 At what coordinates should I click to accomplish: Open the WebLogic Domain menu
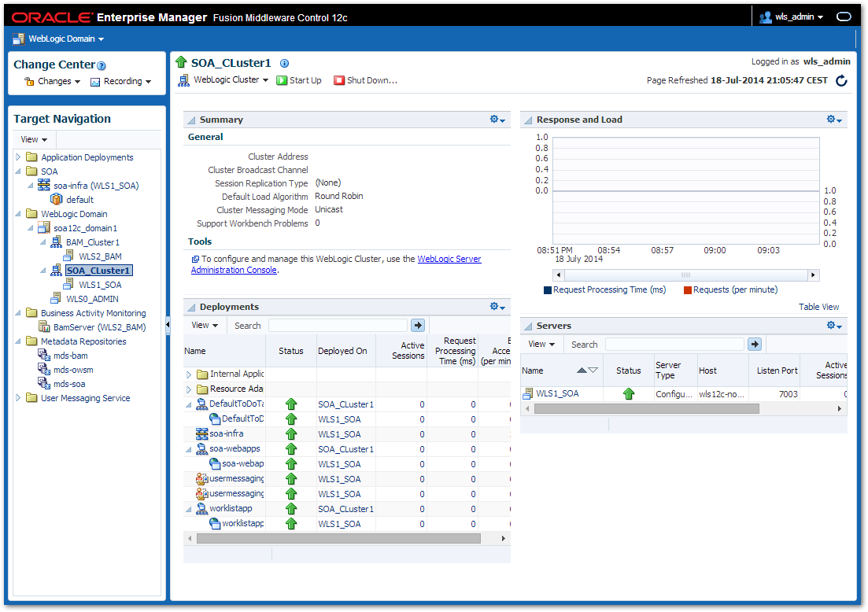pos(59,39)
